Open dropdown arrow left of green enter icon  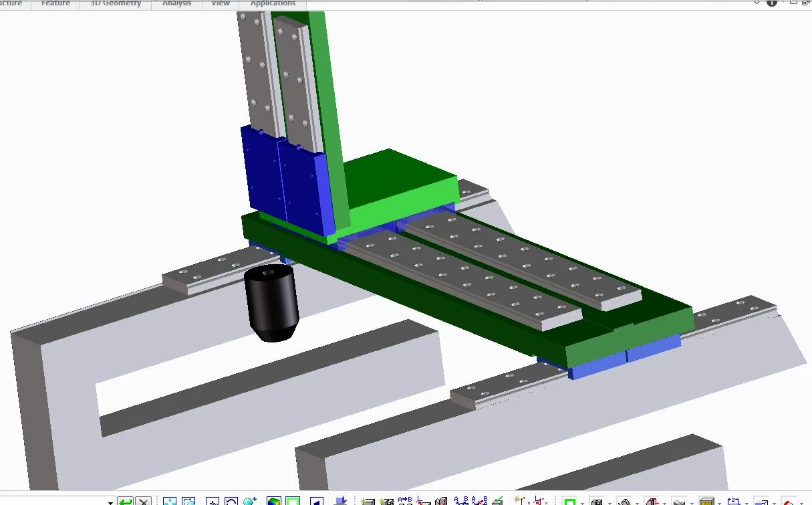click(x=110, y=503)
